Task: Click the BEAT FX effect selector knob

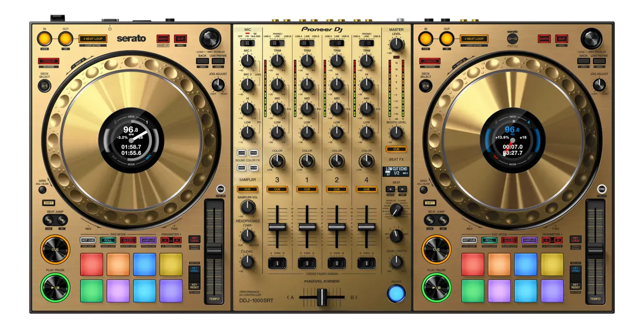Action: (x=396, y=210)
